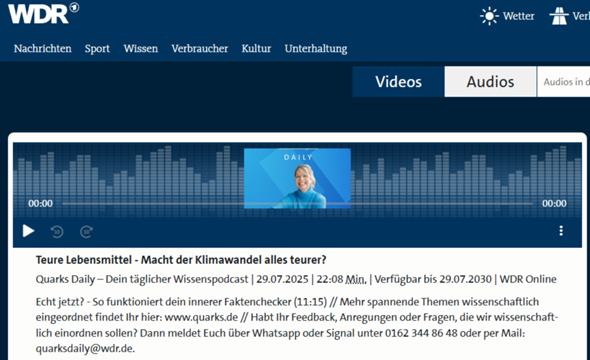Click 'Verfügbar bis 29.07.2030' text

433,279
